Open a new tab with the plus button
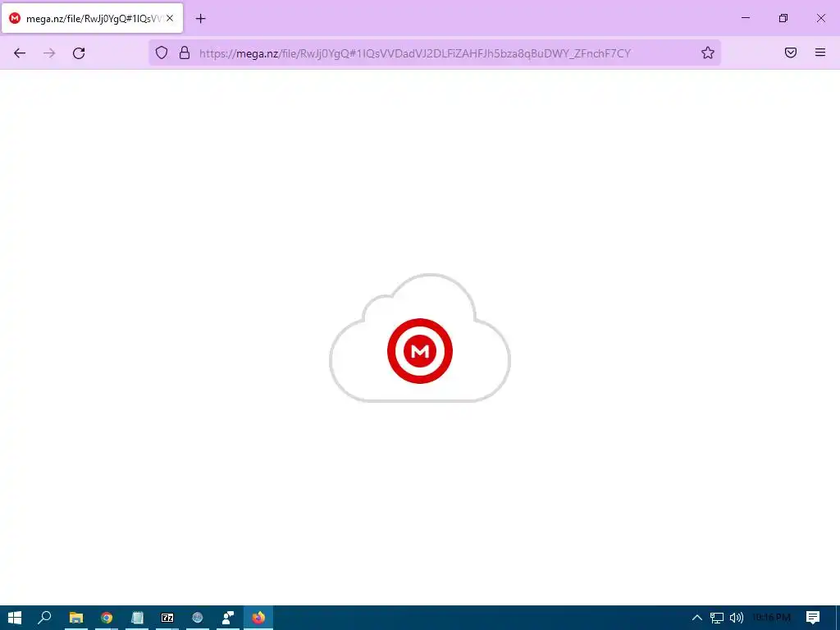The width and height of the screenshot is (840, 630). pyautogui.click(x=200, y=19)
